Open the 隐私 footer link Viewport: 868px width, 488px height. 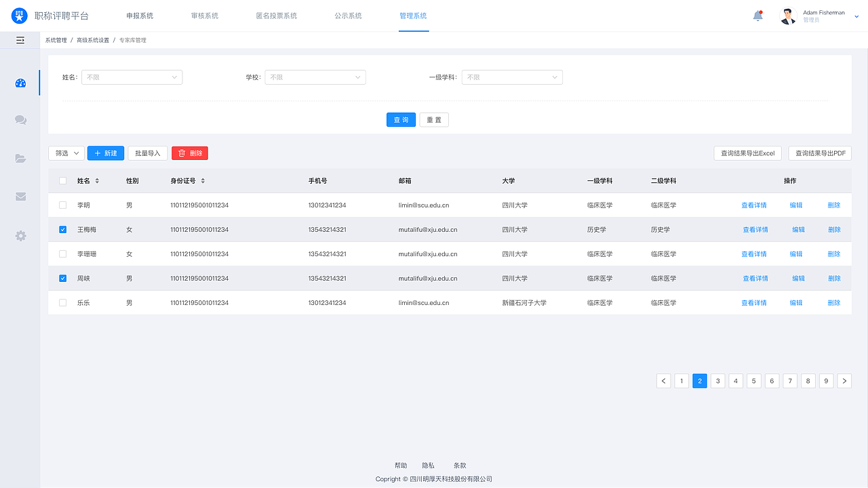[428, 466]
